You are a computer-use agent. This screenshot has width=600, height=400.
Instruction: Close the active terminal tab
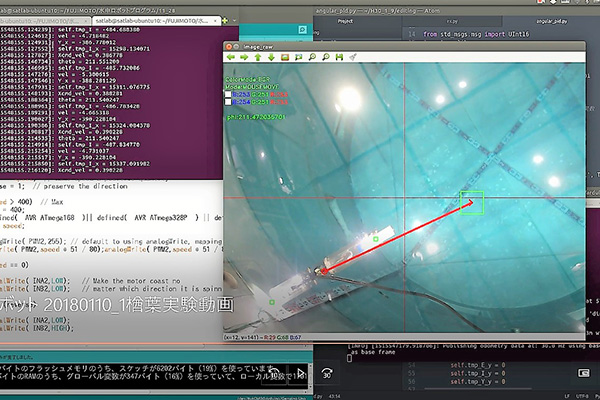(x=215, y=21)
